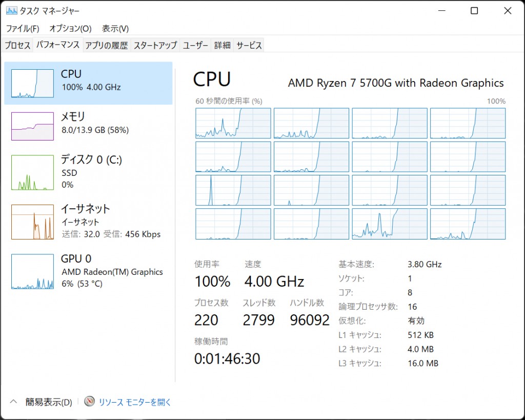Viewport: 525px width, 420px height.
Task: Click the Resource Monitor icon
Action: tap(90, 402)
